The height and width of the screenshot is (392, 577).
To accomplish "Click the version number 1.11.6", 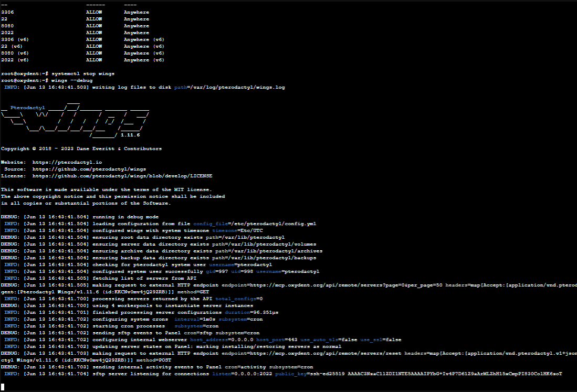I will (130, 135).
